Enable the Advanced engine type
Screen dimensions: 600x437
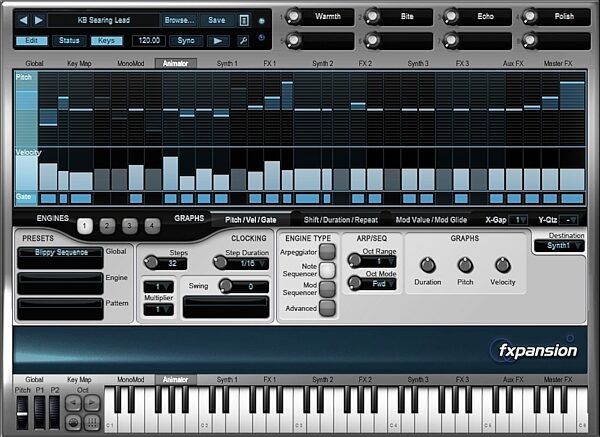(327, 308)
